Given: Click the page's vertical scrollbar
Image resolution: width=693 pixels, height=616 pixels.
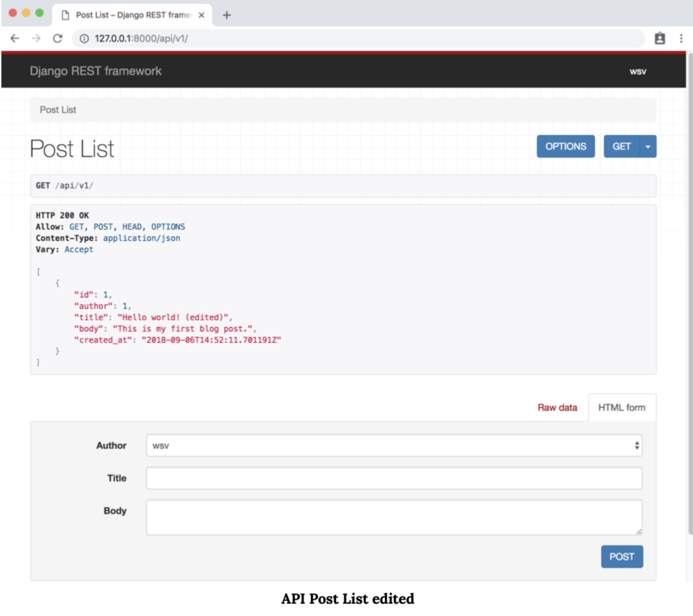Looking at the screenshot, I should 690,299.
